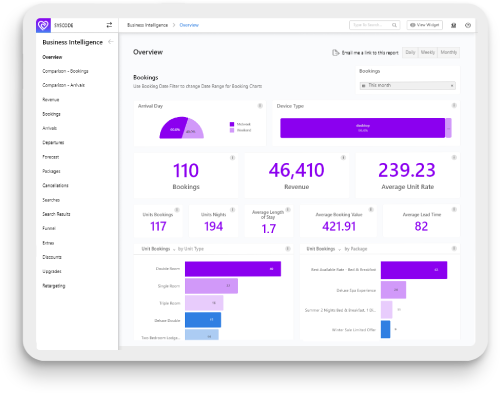The height and width of the screenshot is (393, 500).
Task: Click the purple heart logo icon
Action: point(43,25)
